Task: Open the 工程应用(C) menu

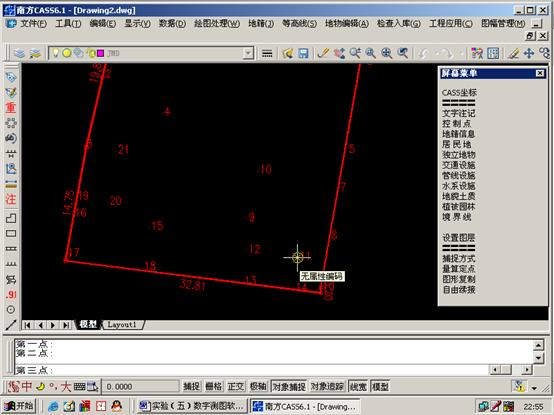Action: 451,24
